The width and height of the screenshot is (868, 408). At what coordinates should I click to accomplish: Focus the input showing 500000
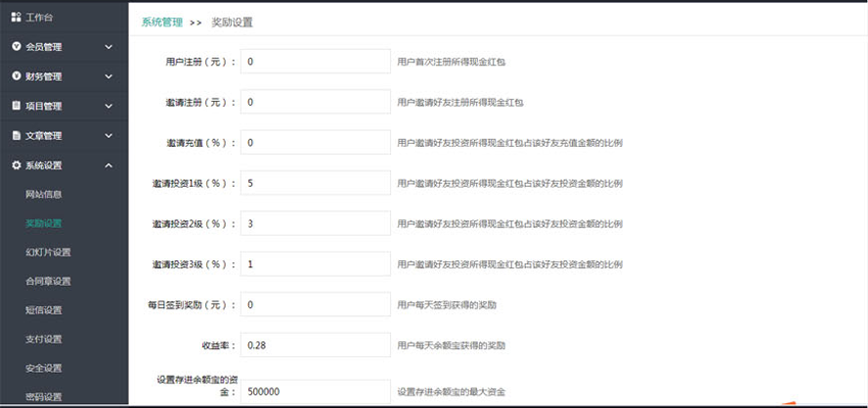(316, 392)
